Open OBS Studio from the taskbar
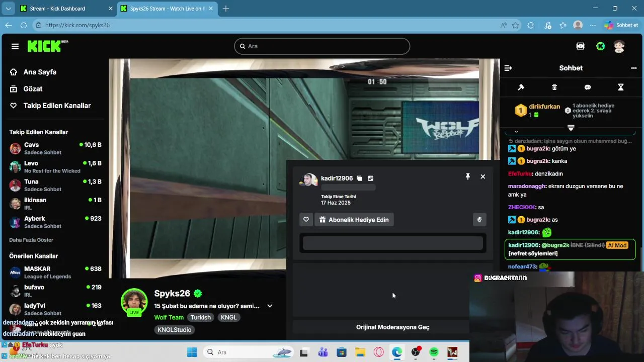644x362 pixels. (416, 352)
